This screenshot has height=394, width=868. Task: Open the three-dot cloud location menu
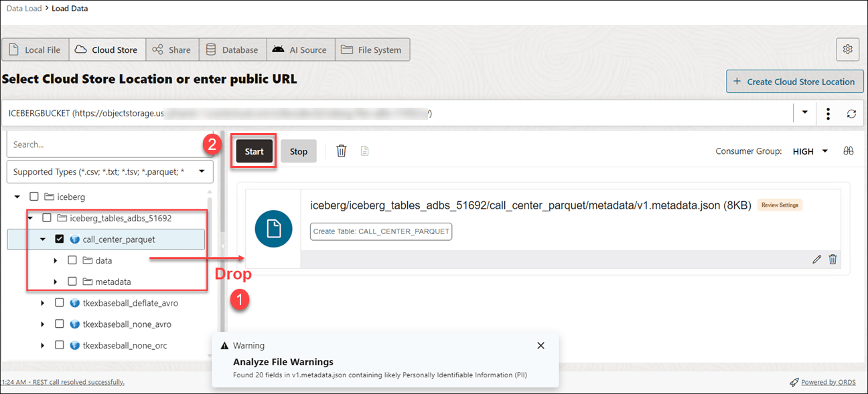click(828, 114)
